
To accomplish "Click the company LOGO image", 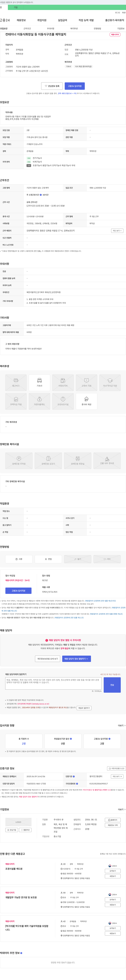I will tap(18, 822).
